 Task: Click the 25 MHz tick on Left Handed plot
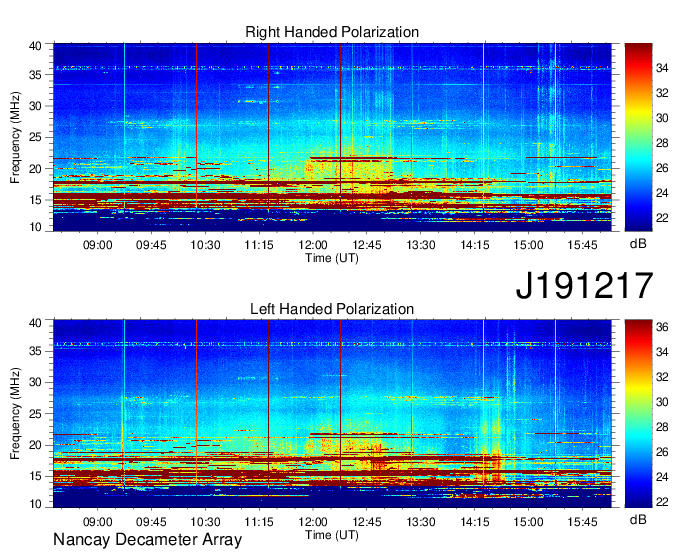35,414
